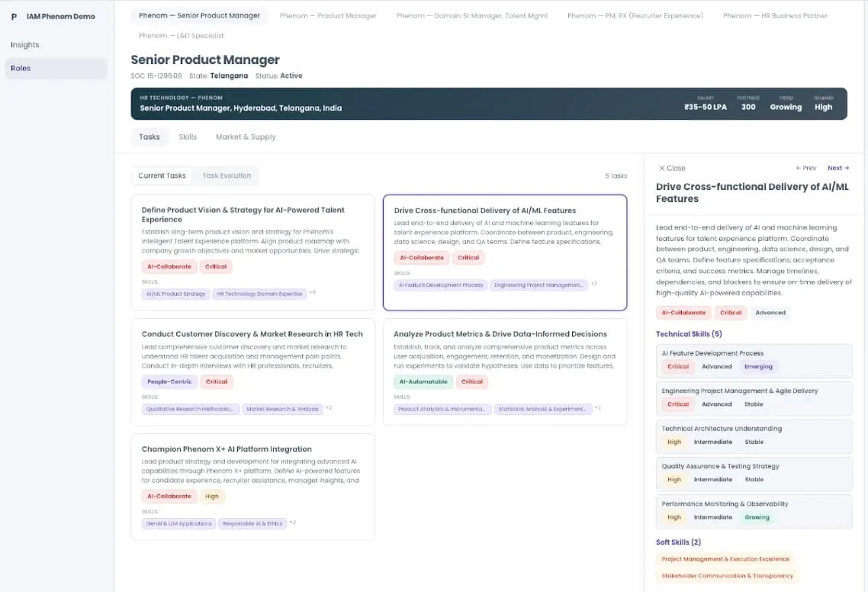Screen dimensions: 868x592
Task: Open Define Product Vision & Strategy task card
Action: click(x=252, y=253)
